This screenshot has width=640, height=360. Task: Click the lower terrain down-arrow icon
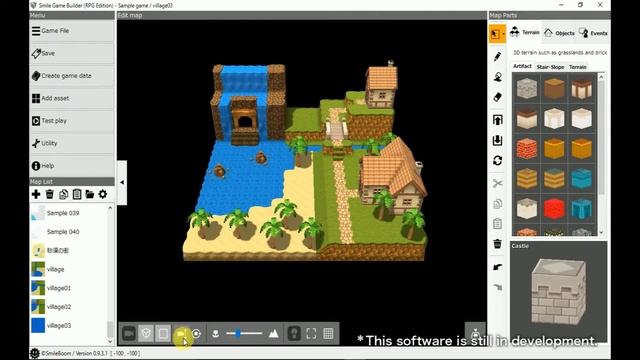coord(497,140)
